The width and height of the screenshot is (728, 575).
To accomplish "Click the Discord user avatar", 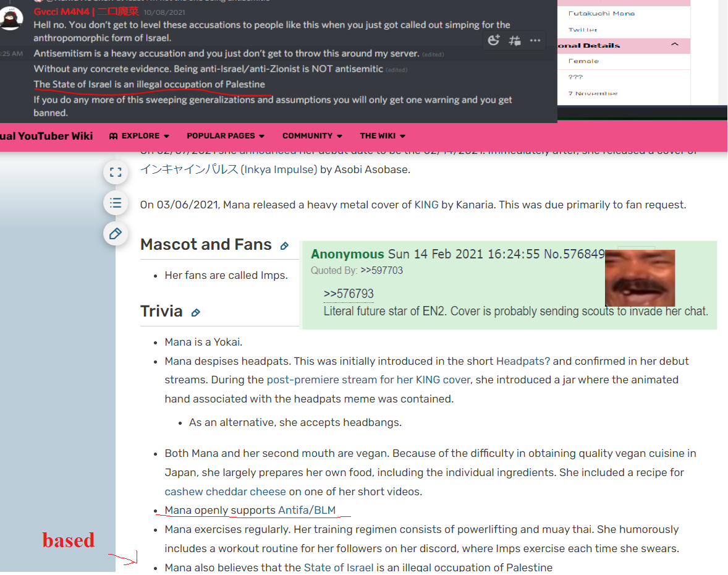I will (11, 19).
